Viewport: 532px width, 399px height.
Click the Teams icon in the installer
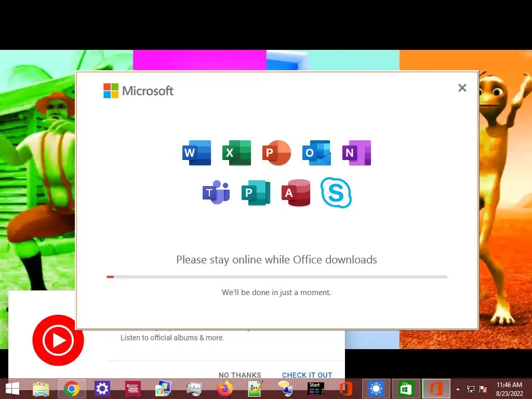tap(217, 192)
